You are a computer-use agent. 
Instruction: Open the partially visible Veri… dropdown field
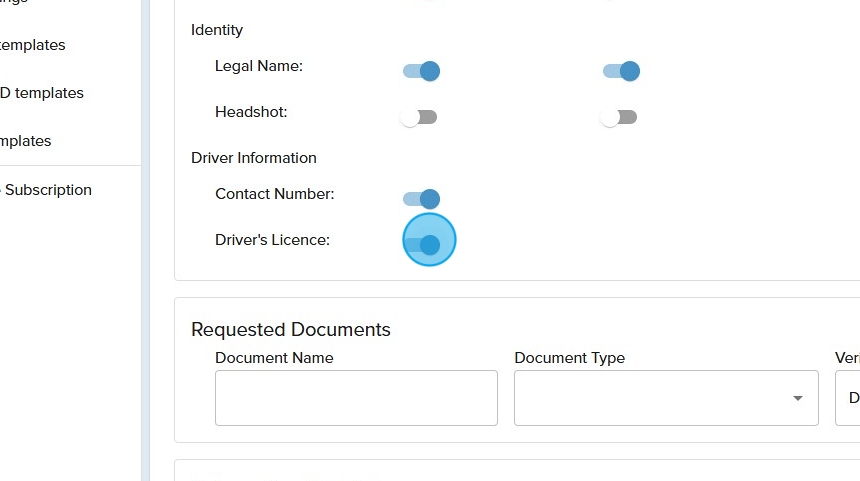(x=848, y=398)
